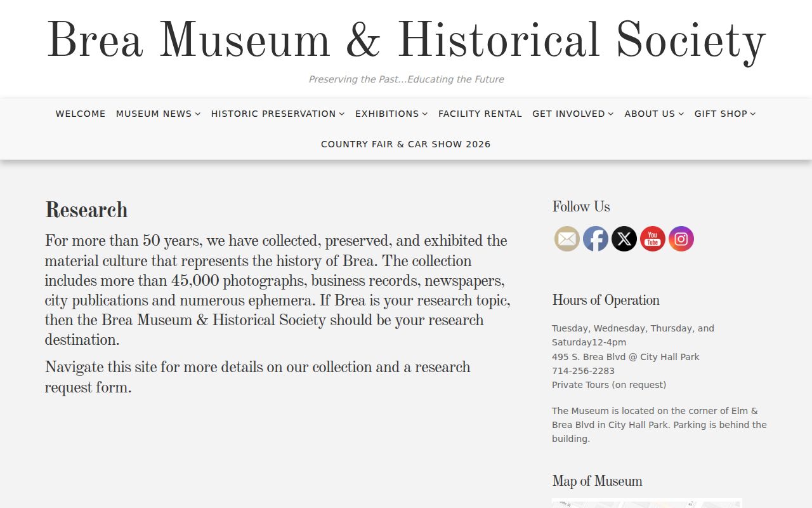Open the email follow icon
812x508 pixels.
click(567, 239)
